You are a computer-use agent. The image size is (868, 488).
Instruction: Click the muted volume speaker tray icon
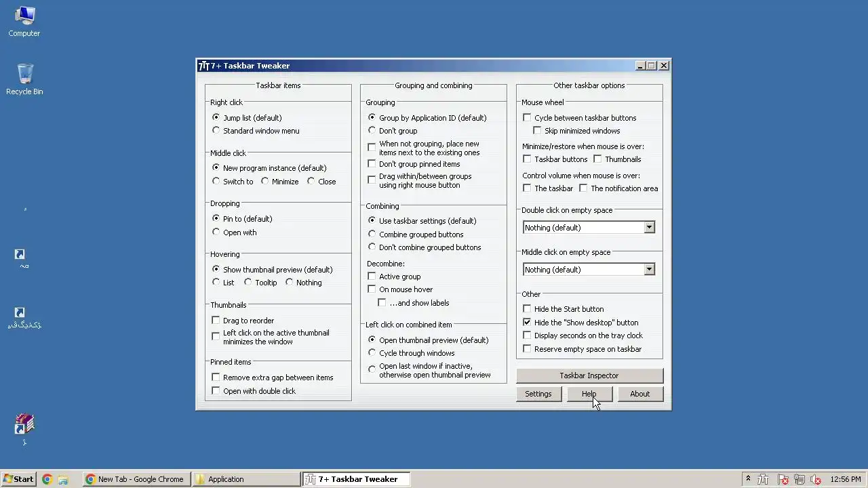click(816, 479)
